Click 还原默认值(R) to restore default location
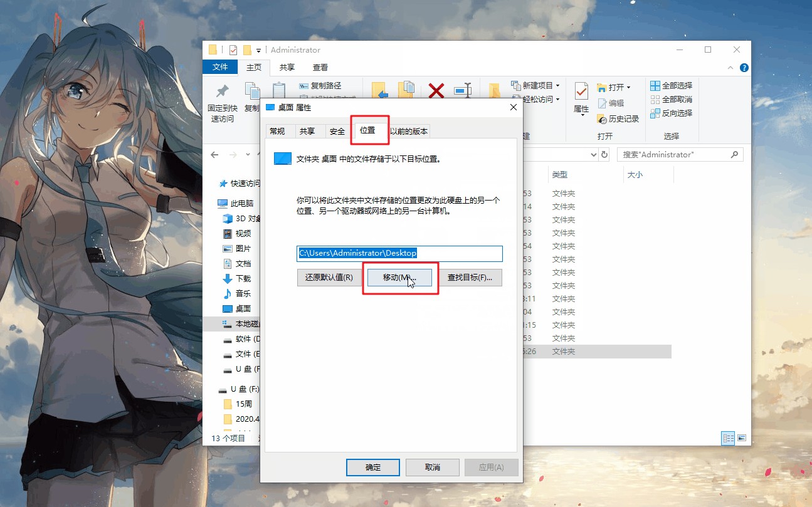The height and width of the screenshot is (507, 812). point(329,278)
